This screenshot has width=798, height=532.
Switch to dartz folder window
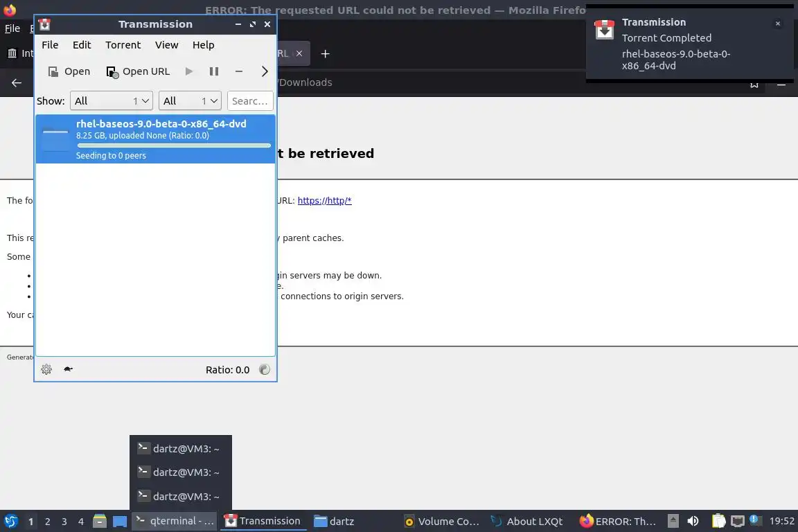coord(334,521)
